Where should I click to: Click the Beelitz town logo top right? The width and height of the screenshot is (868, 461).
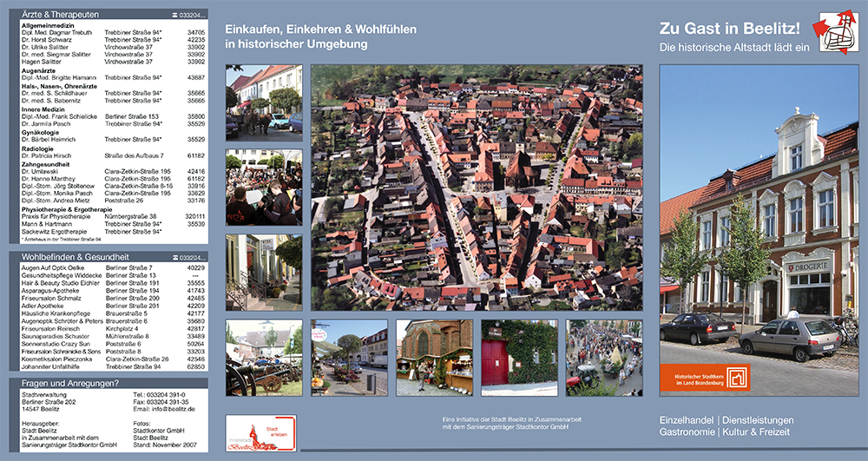pos(833,33)
